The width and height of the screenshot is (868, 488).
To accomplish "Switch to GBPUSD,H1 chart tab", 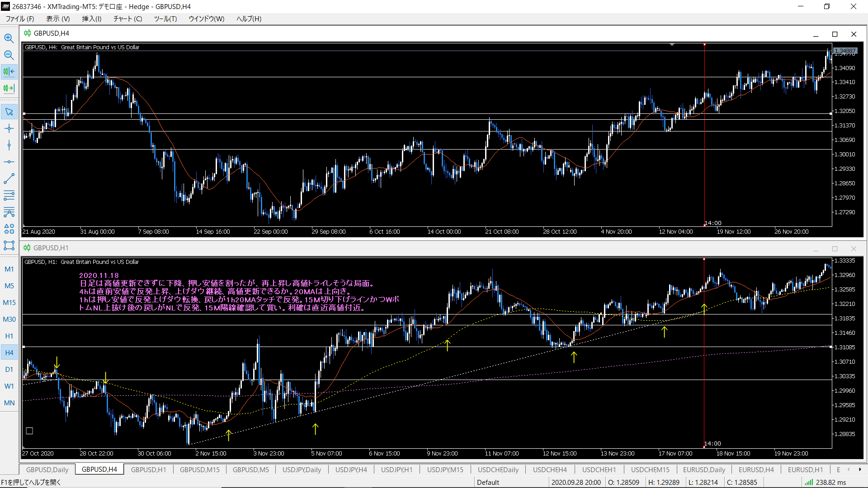I will click(149, 469).
